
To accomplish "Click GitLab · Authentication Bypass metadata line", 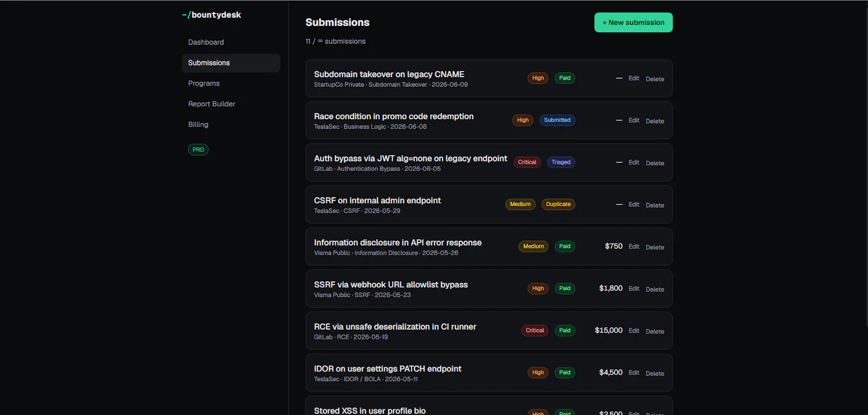I will point(377,169).
